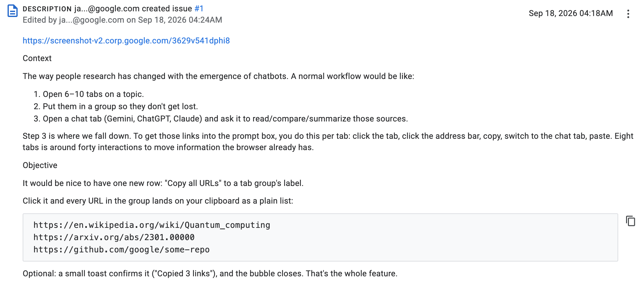Click the paragraph starting "Step 3 is where"
644x287 pixels.
point(328,142)
